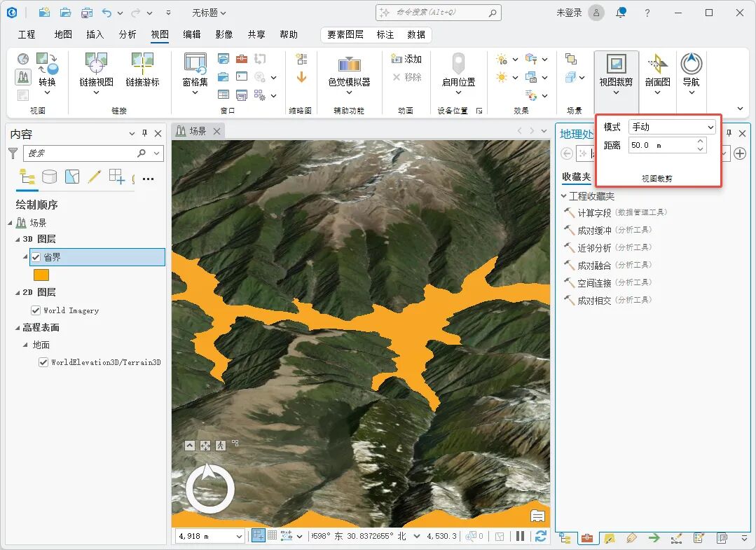Collapse the ribbon with chevron
Image resolution: width=756 pixels, height=550 pixels.
point(740,109)
